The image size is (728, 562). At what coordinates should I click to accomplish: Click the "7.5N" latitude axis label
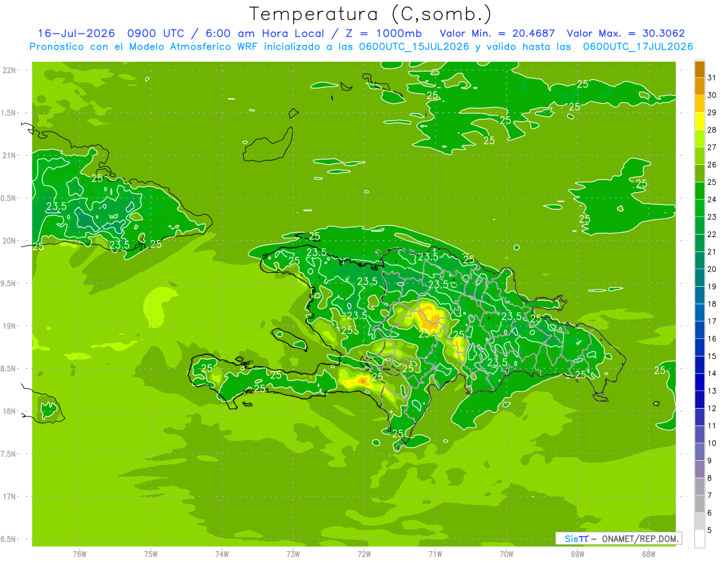pos(9,454)
